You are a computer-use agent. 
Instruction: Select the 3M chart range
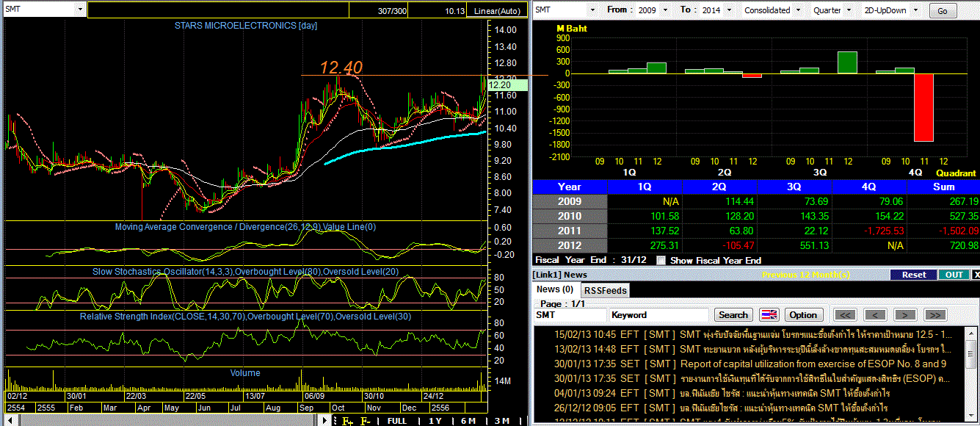502,421
